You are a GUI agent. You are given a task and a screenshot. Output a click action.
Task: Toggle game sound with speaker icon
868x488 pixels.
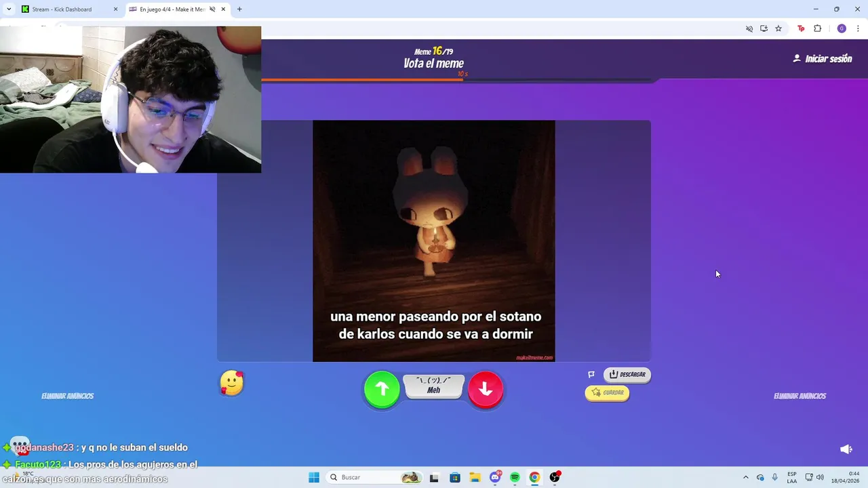[846, 449]
